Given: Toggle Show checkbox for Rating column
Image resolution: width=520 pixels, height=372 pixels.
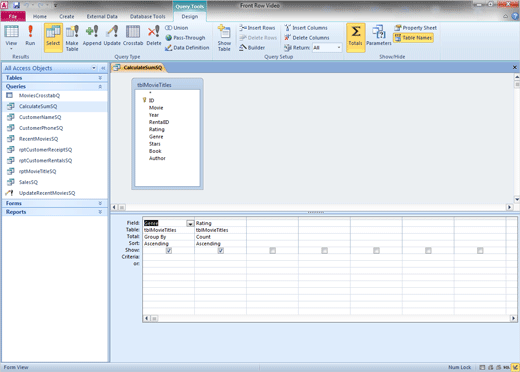Looking at the screenshot, I should pyautogui.click(x=221, y=250).
